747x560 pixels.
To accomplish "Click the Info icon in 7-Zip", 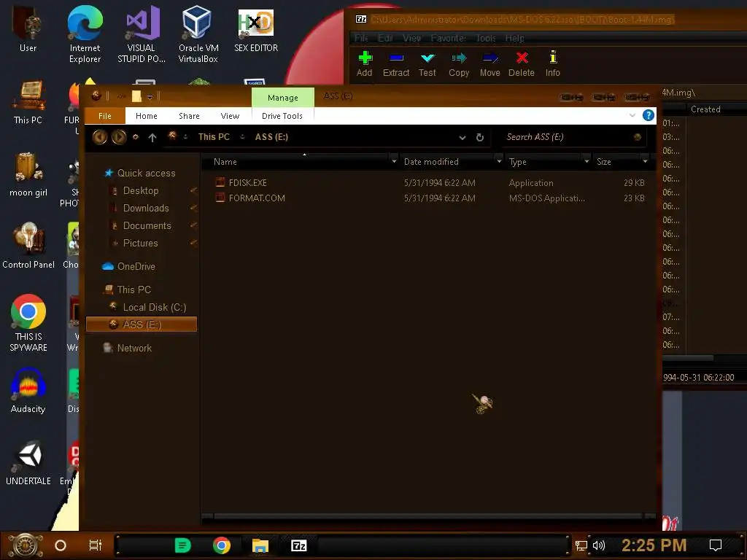I will pyautogui.click(x=553, y=58).
